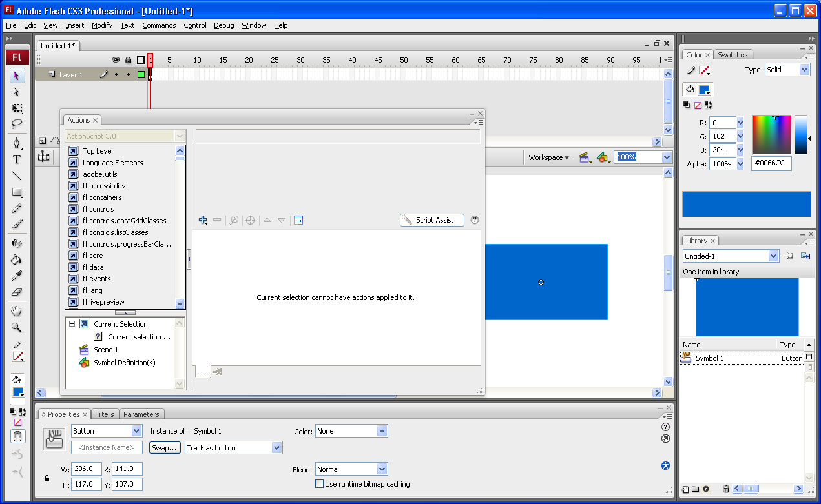Screen dimensions: 821x504
Task: Select the Paint Bucket tool
Action: click(x=17, y=260)
